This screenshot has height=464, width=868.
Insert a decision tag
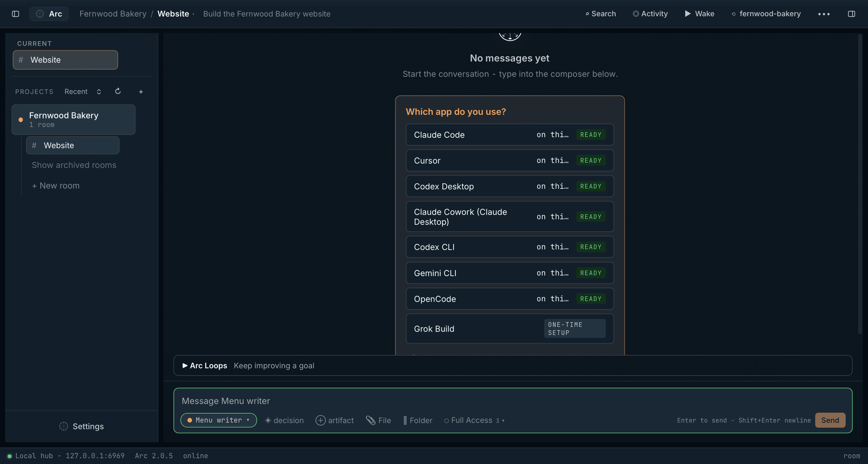[284, 420]
